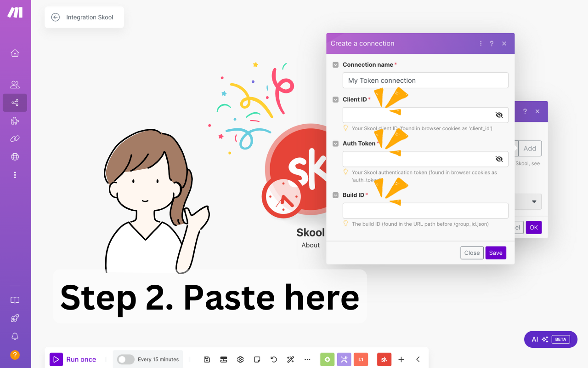Save the scenario with the floppy disk icon

coord(207,359)
